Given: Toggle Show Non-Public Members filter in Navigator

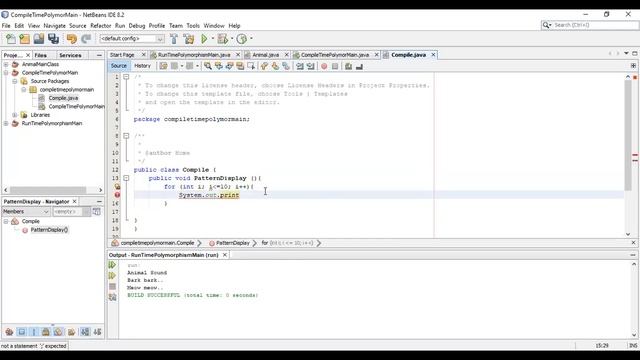Looking at the screenshot, I should coord(46,332).
